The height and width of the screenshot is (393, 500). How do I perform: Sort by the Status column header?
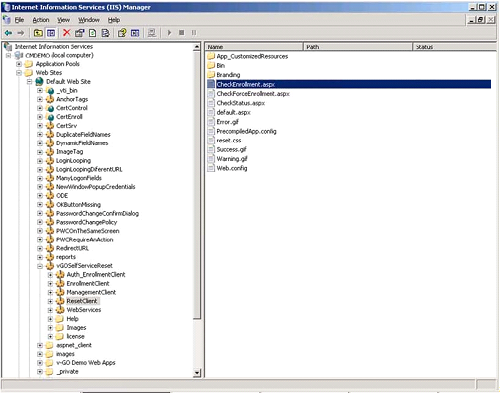tap(455, 47)
